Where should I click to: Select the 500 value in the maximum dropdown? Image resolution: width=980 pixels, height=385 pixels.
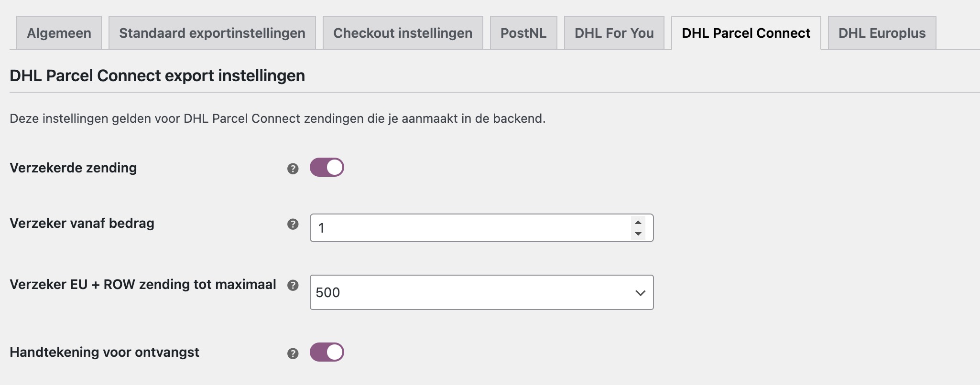coord(480,292)
